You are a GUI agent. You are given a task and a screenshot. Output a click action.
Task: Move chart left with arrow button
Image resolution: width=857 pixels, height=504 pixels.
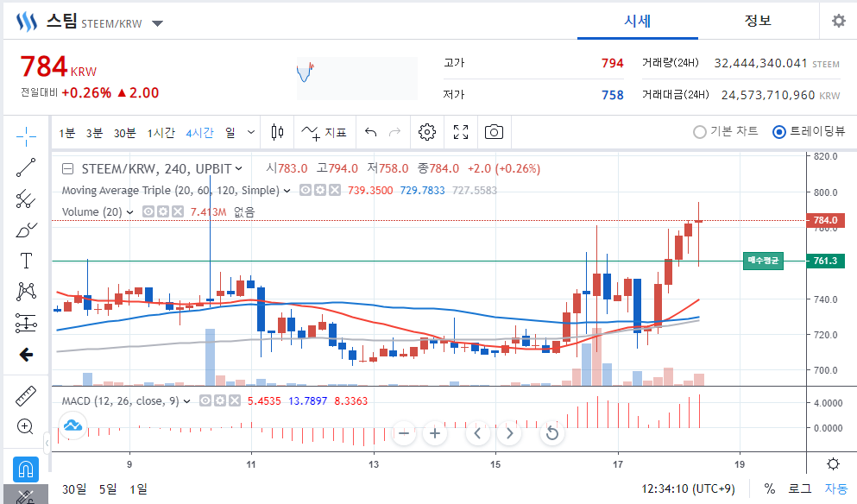477,433
